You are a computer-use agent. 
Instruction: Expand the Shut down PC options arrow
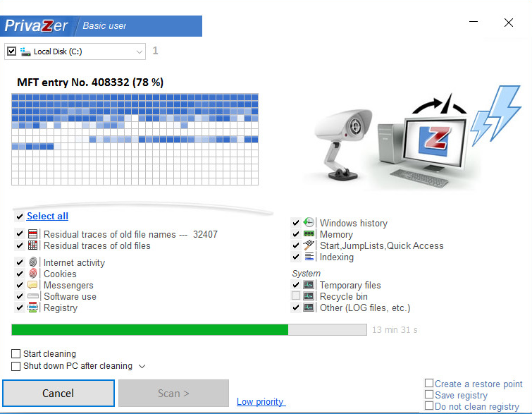pos(142,366)
